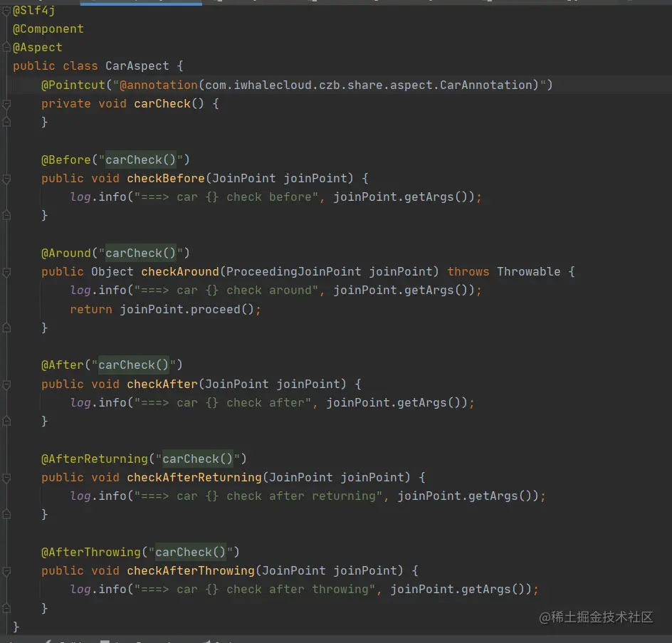Click the ProceedingJoinPoint parameter type
Screen dimensions: 672x643
coord(293,272)
